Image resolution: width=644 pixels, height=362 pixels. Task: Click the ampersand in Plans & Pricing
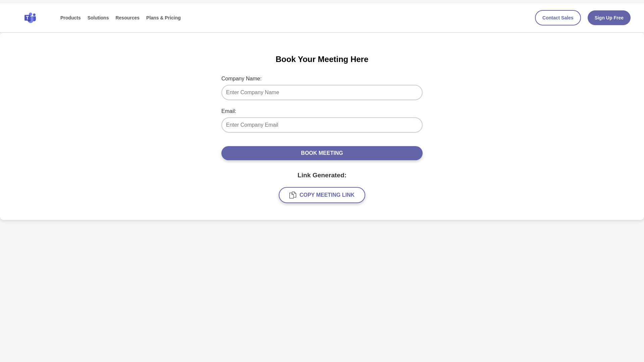[161, 18]
